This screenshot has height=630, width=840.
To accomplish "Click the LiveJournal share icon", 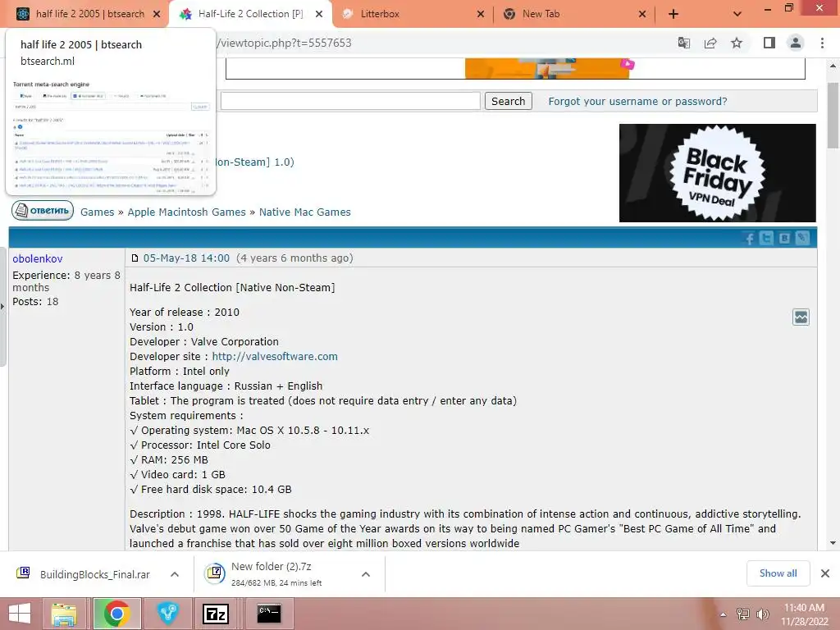I will (x=802, y=238).
